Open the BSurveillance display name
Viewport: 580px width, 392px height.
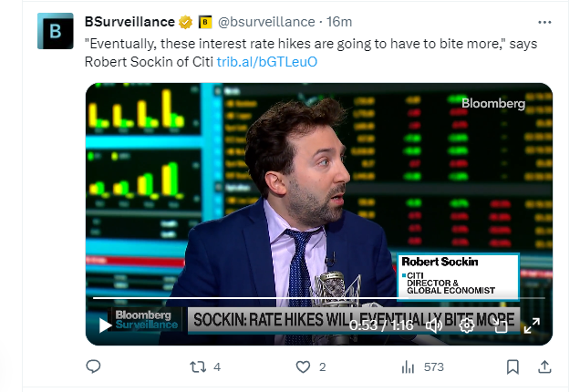129,22
